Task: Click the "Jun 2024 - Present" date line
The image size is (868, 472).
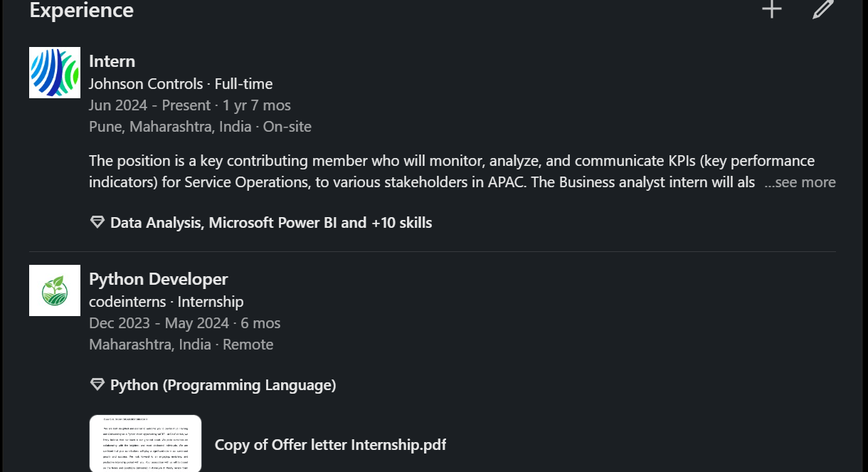Action: coord(189,105)
